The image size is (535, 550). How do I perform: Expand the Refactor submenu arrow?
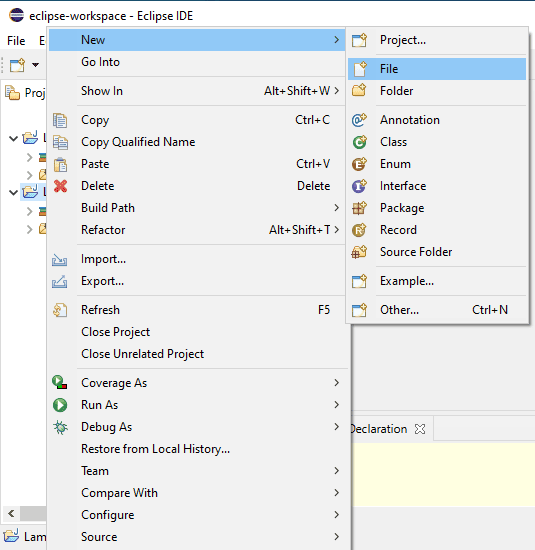336,230
